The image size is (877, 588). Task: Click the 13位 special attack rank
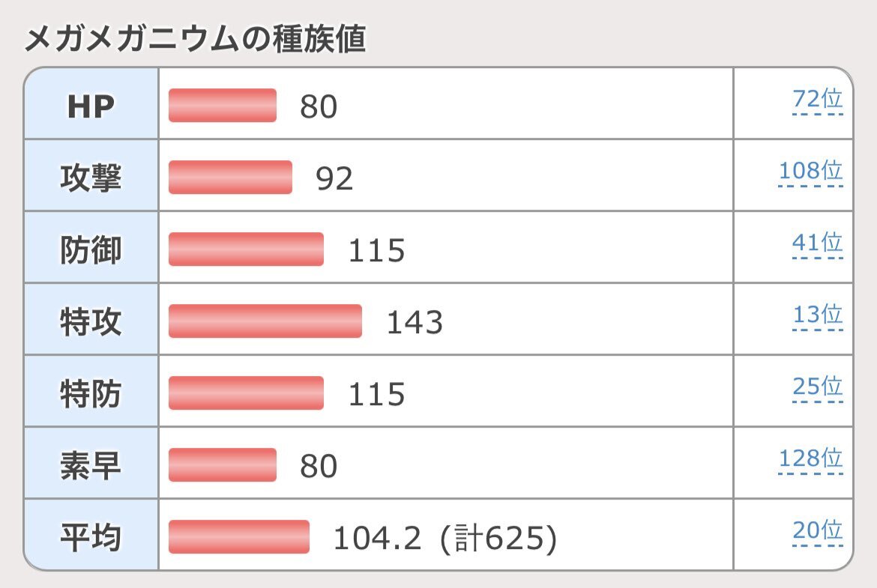pos(817,315)
